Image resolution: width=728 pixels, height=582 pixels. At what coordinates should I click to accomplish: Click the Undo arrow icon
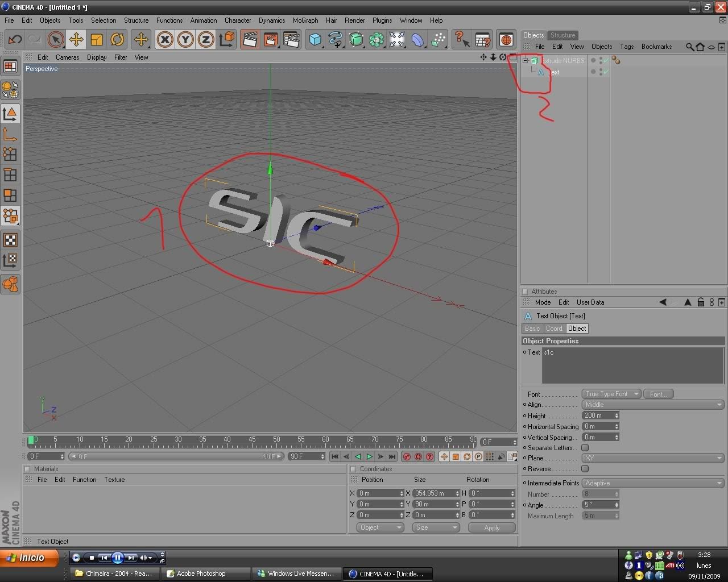click(15, 39)
